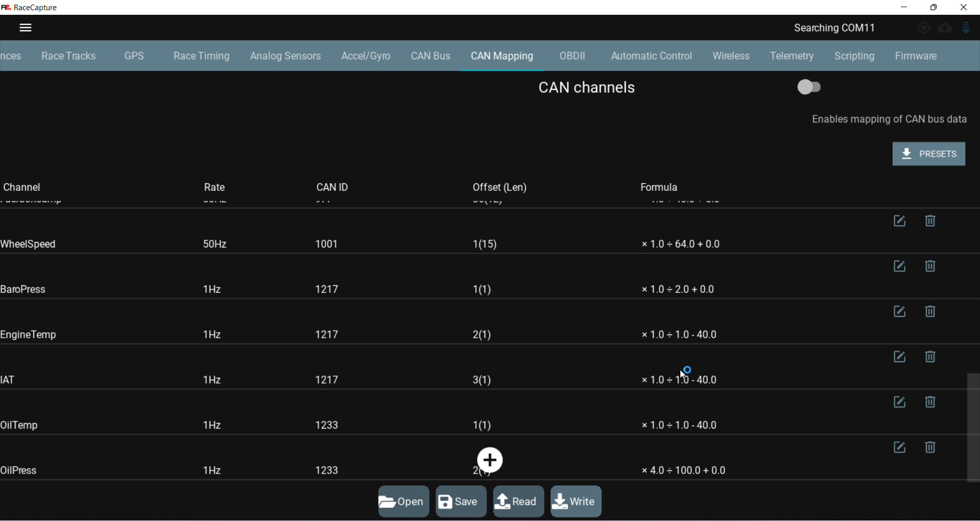Image resolution: width=980 pixels, height=521 pixels.
Task: Click the EngineTemp channel name
Action: [x=28, y=335]
